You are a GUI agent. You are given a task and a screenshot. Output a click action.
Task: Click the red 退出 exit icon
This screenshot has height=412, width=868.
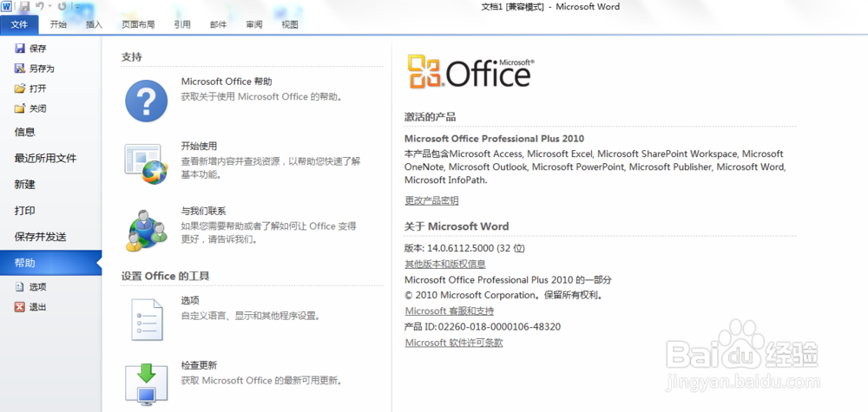tap(20, 307)
